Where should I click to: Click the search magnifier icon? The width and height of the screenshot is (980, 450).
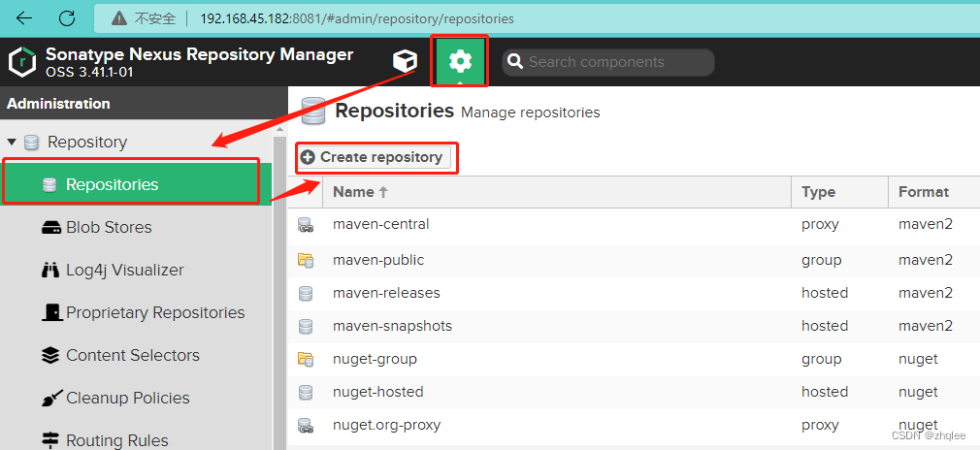515,62
